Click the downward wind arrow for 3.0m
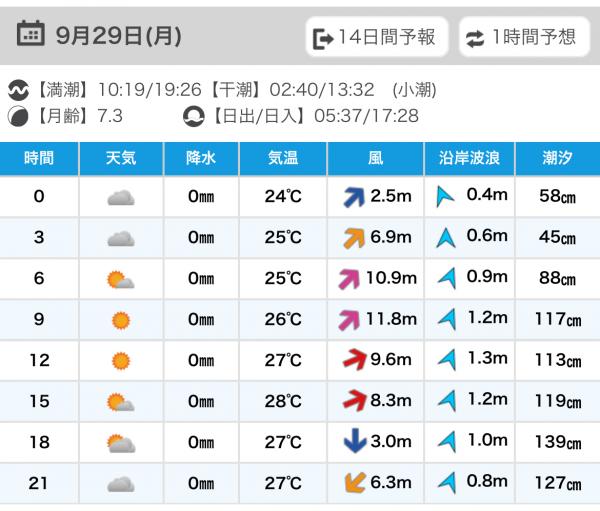 (x=353, y=442)
